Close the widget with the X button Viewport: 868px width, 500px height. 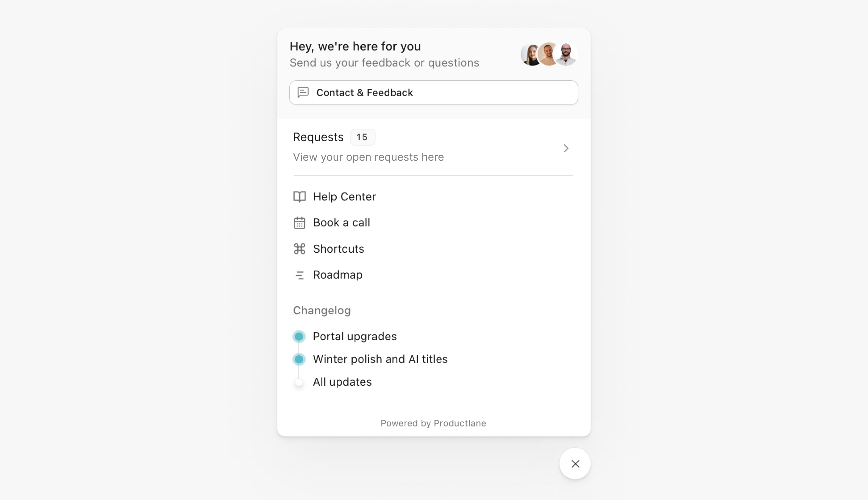(575, 464)
